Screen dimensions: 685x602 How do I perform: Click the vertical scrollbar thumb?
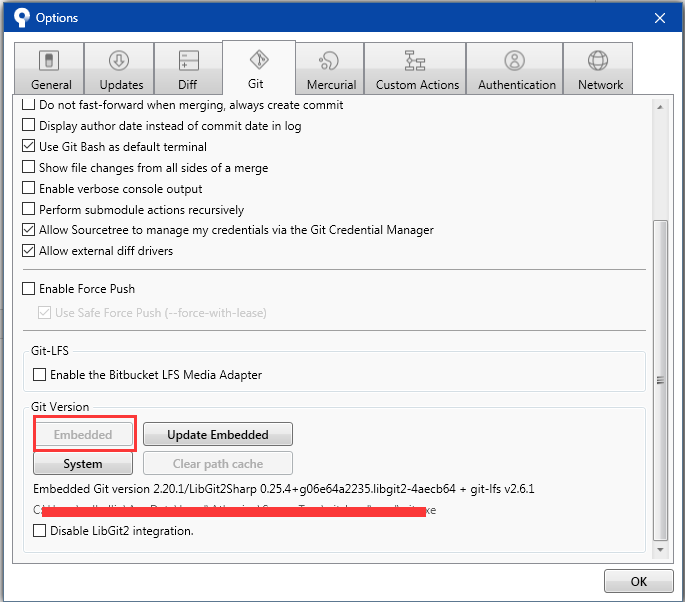[660, 380]
